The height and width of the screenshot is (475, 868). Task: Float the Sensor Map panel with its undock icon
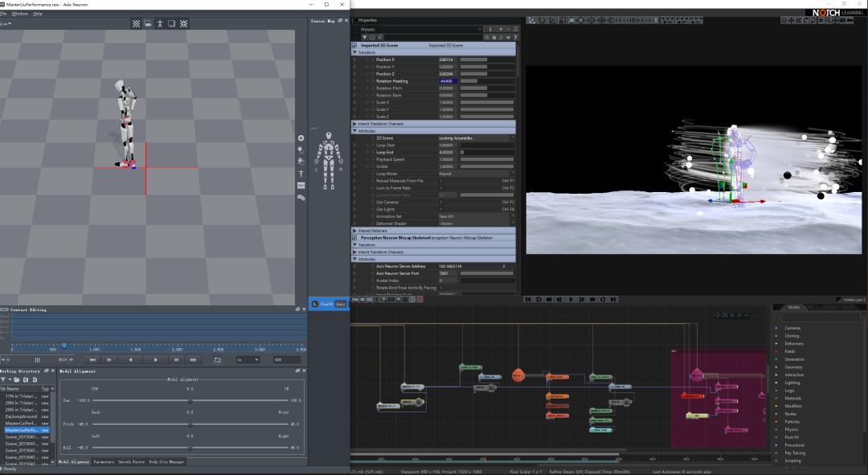(x=340, y=21)
